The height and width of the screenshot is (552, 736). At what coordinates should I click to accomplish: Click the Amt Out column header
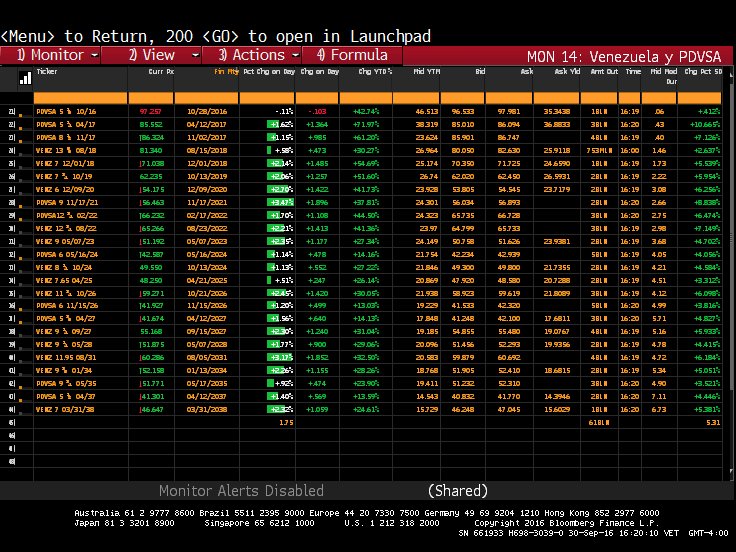click(604, 71)
